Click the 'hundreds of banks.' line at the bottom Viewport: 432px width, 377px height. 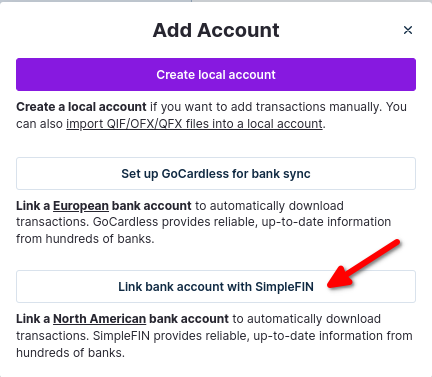coord(71,352)
